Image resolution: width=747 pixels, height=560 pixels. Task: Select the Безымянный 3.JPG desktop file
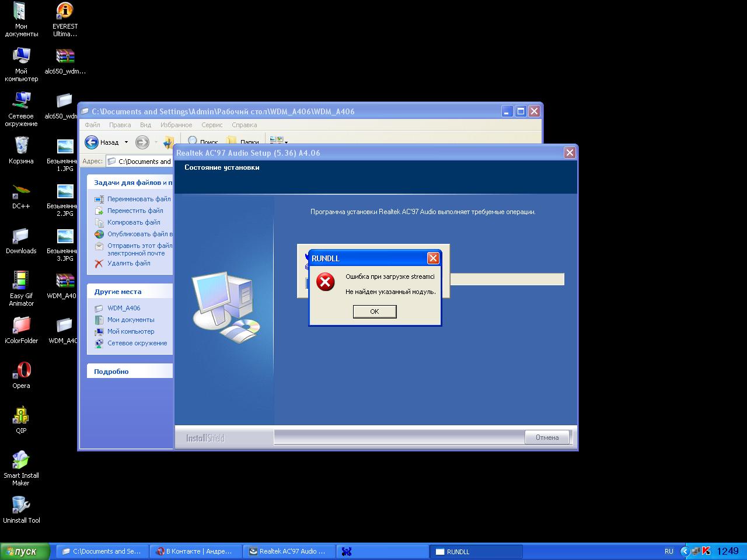63,244
